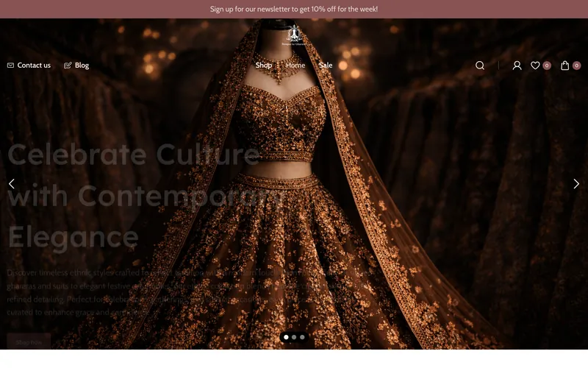Open the Sale menu item

[x=326, y=66]
